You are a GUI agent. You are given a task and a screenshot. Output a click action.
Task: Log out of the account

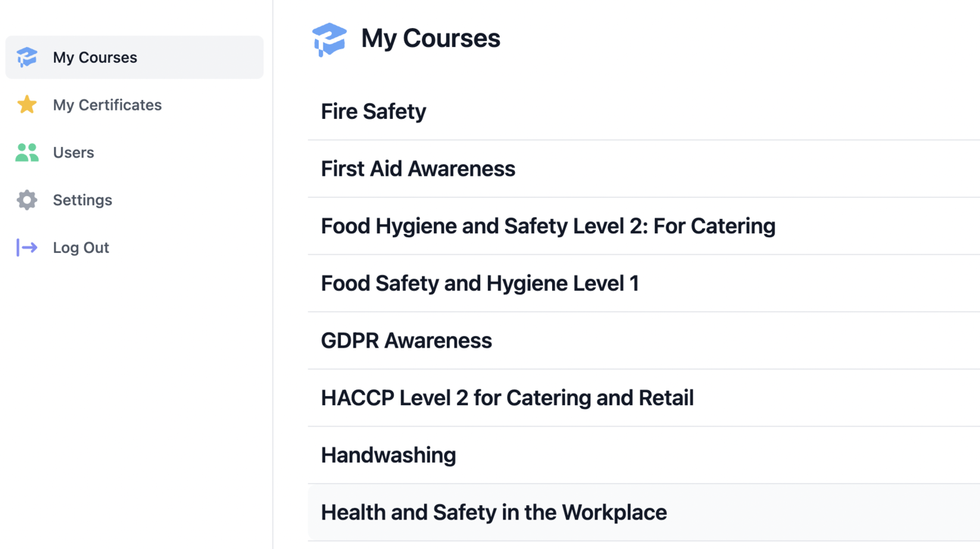(x=80, y=247)
